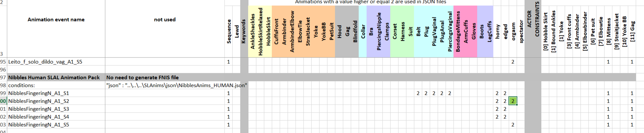The image size is (644, 133).
Task: Click the 'Belt' header cell
Action: pyautogui.click(x=418, y=31)
